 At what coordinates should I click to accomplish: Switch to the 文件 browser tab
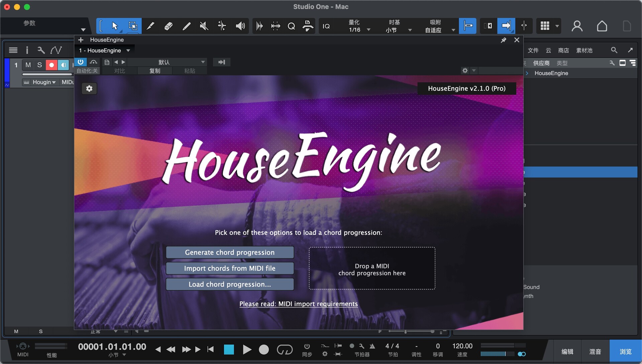pyautogui.click(x=533, y=50)
